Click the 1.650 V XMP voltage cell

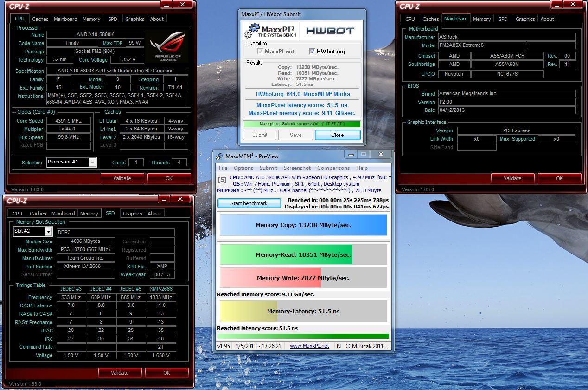coord(161,355)
